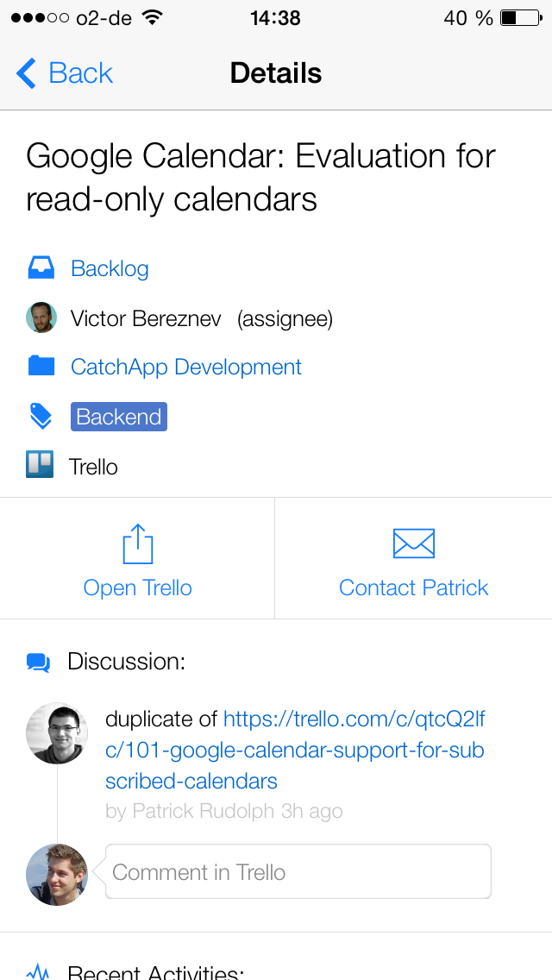Image resolution: width=552 pixels, height=980 pixels.
Task: Tap the (assignee) role label
Action: (x=285, y=319)
